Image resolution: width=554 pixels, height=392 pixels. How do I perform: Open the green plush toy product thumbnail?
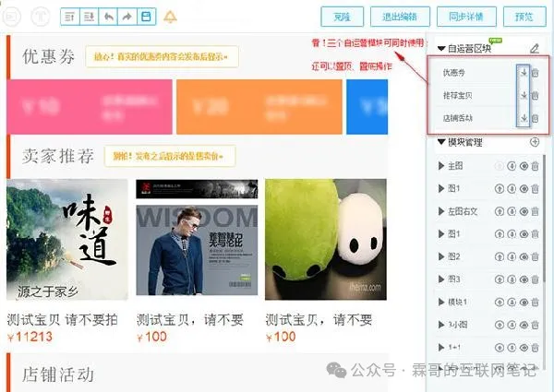[x=326, y=239]
